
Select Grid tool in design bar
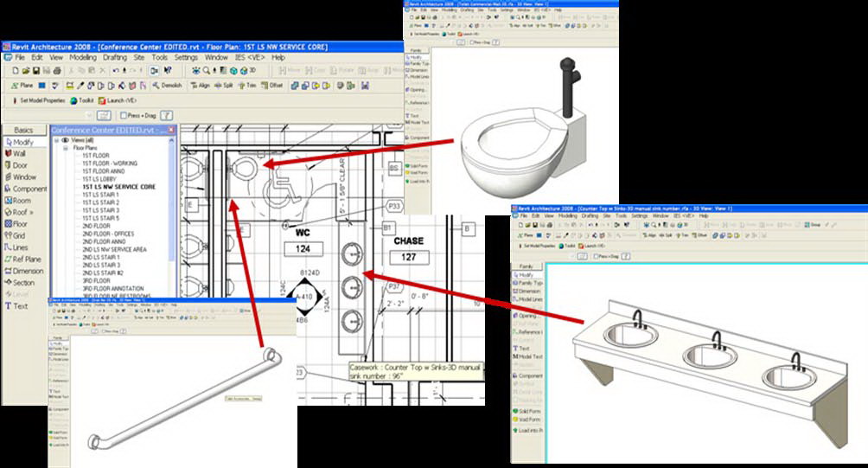15,235
